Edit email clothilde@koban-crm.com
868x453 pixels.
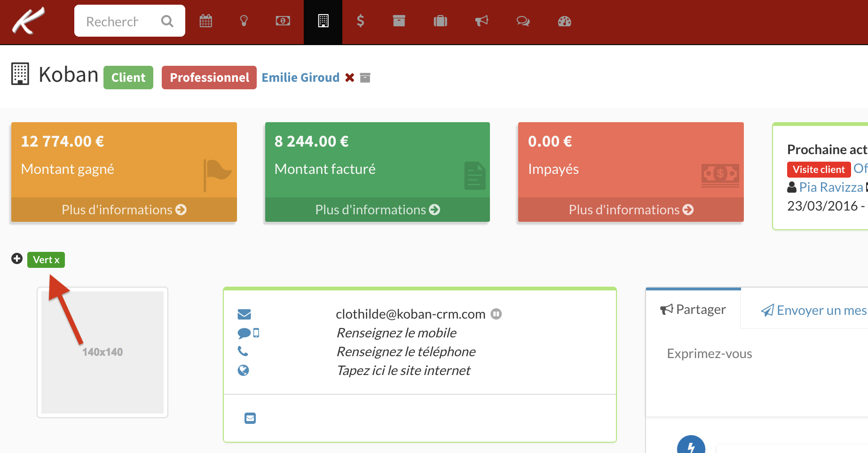[x=410, y=314]
